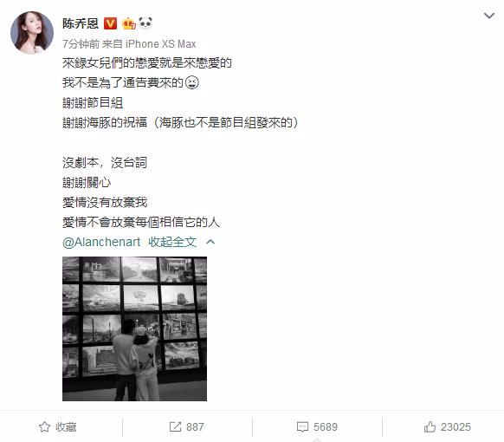This screenshot has height=442, width=504.
Task: Toggle 收藏 to bookmark this post
Action: 58,427
